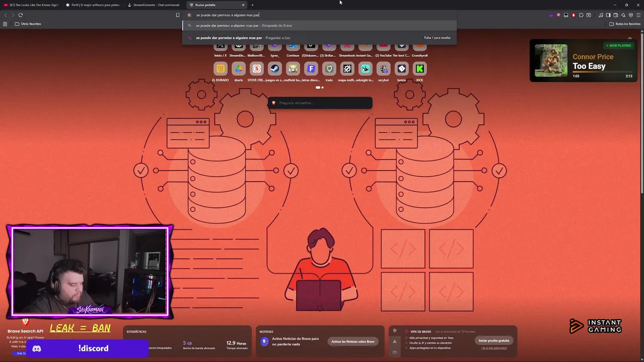The height and width of the screenshot is (362, 644).
Task: Click the browser back arrow
Action: pyautogui.click(x=6, y=15)
